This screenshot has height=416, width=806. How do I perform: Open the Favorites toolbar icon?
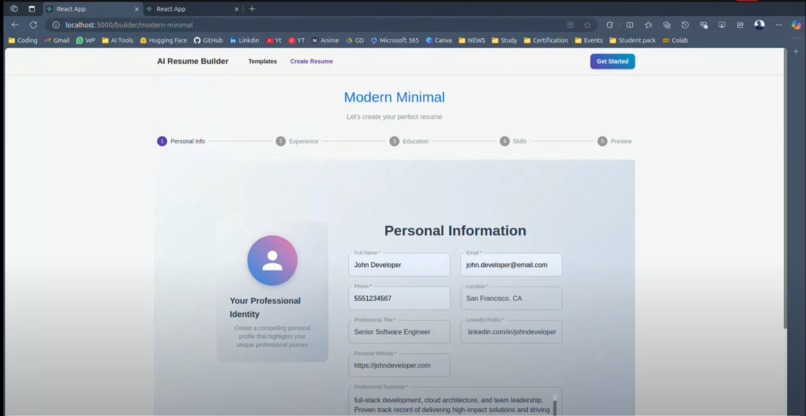[648, 25]
